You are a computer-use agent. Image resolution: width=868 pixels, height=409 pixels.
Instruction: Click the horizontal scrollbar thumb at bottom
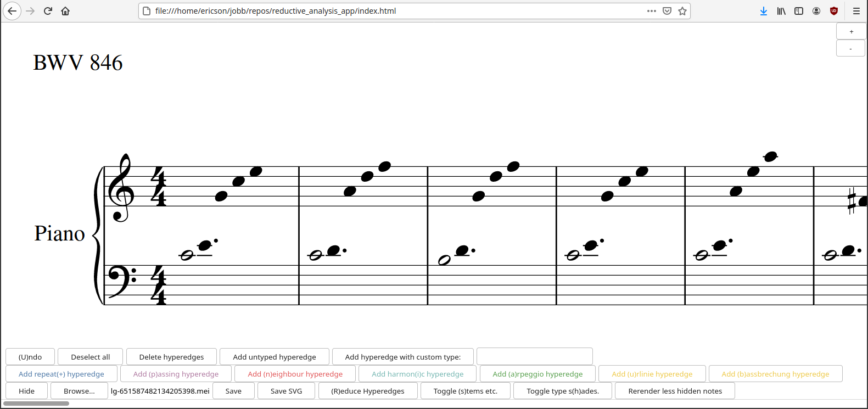36,404
